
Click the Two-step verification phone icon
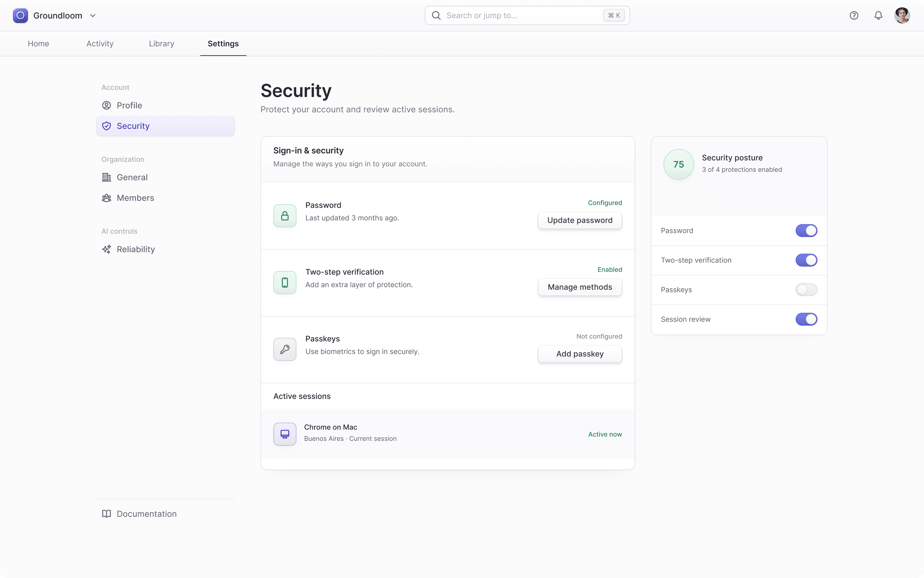click(285, 283)
